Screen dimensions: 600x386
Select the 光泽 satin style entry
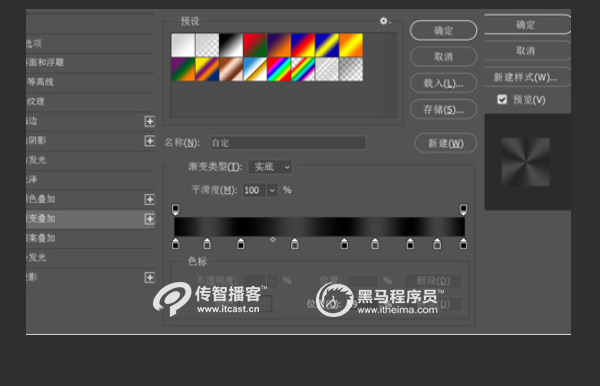click(x=90, y=179)
